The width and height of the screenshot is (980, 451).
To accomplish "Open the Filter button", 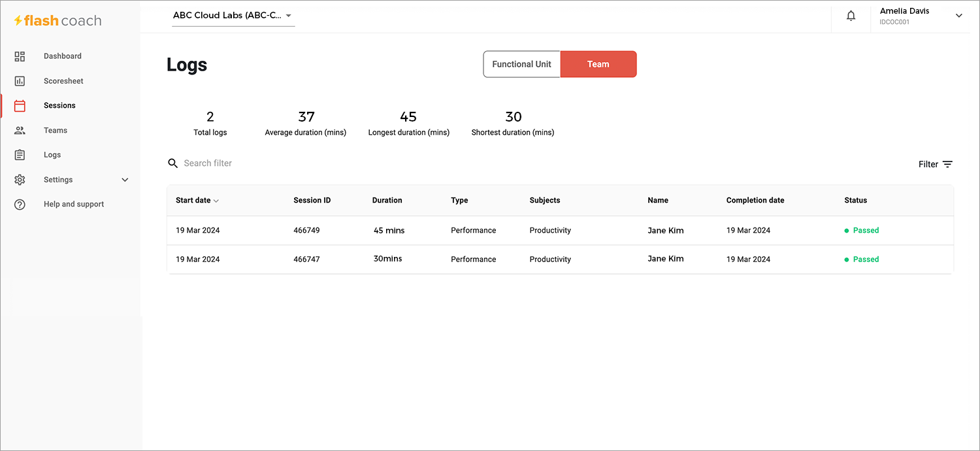I will [x=936, y=165].
